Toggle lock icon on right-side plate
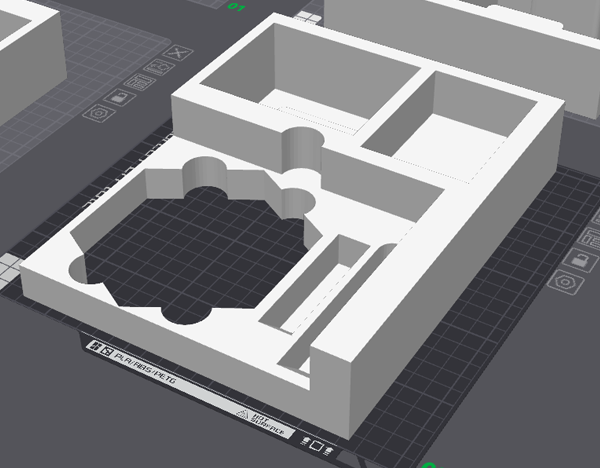 tap(580, 262)
